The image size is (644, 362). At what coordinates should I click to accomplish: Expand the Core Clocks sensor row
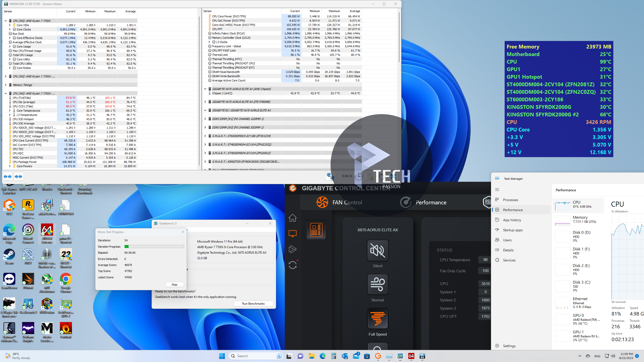click(10, 29)
